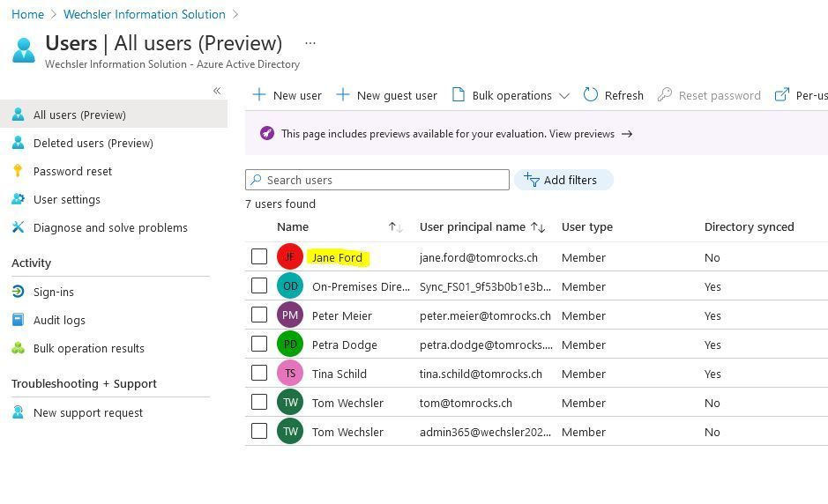The width and height of the screenshot is (828, 504).
Task: Click Sync_FS01 principal name cell
Action: tap(485, 286)
